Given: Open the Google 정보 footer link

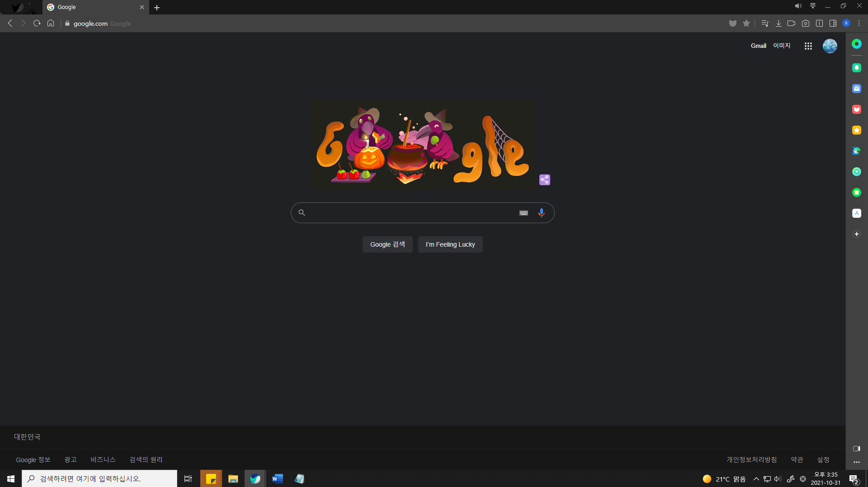Looking at the screenshot, I should coord(33,459).
